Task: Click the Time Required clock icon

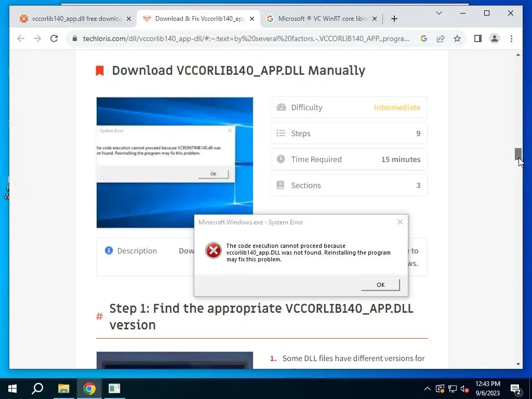Action: [281, 159]
